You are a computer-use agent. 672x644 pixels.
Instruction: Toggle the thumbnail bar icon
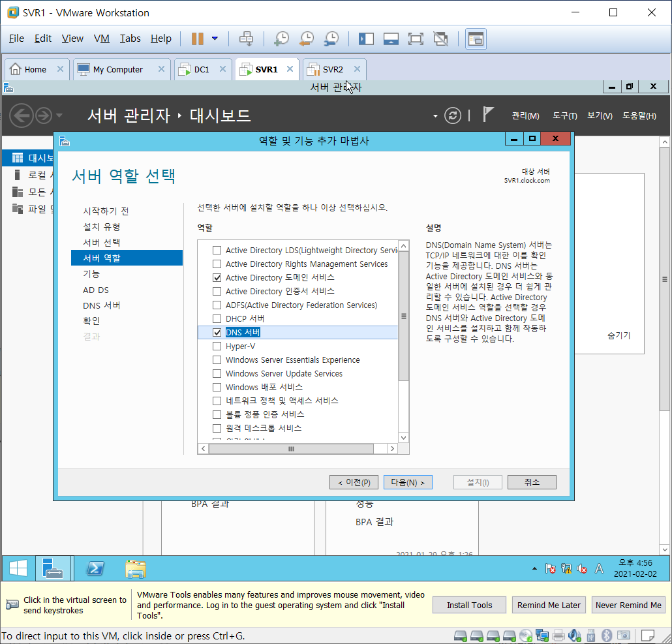[391, 39]
